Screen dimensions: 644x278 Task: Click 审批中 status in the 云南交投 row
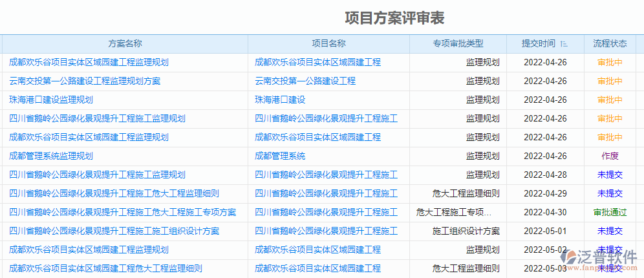pyautogui.click(x=610, y=81)
